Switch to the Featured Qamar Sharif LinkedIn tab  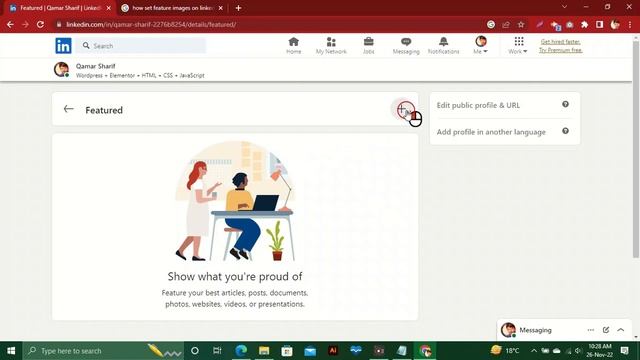click(60, 8)
